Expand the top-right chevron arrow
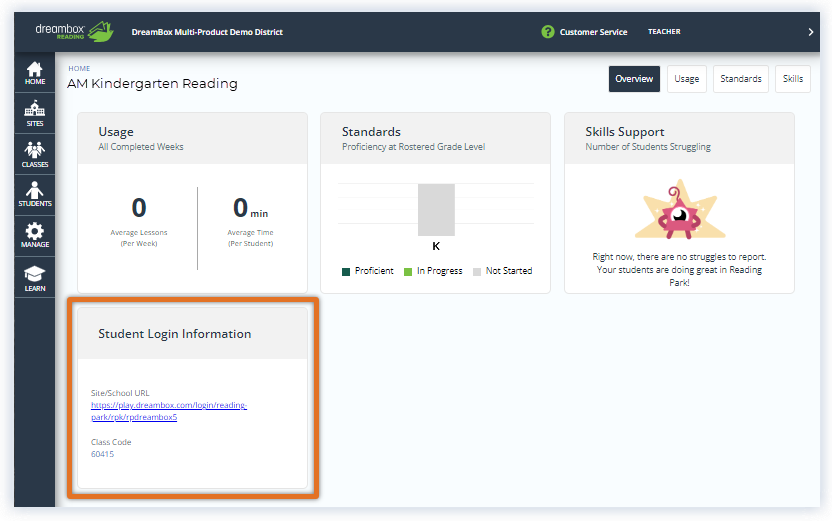 pyautogui.click(x=810, y=32)
